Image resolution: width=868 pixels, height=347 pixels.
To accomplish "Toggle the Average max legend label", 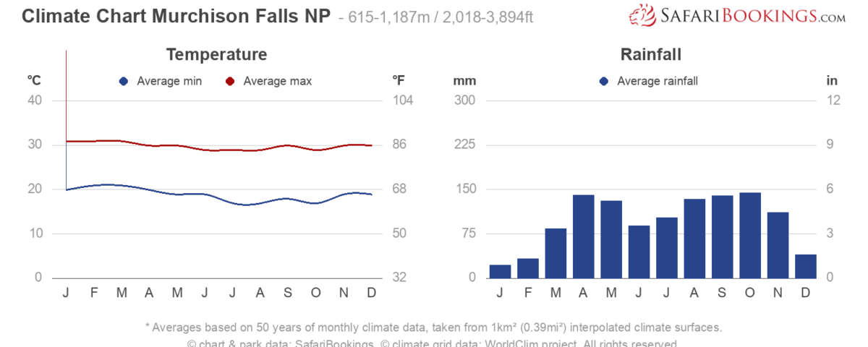I will 277,81.
